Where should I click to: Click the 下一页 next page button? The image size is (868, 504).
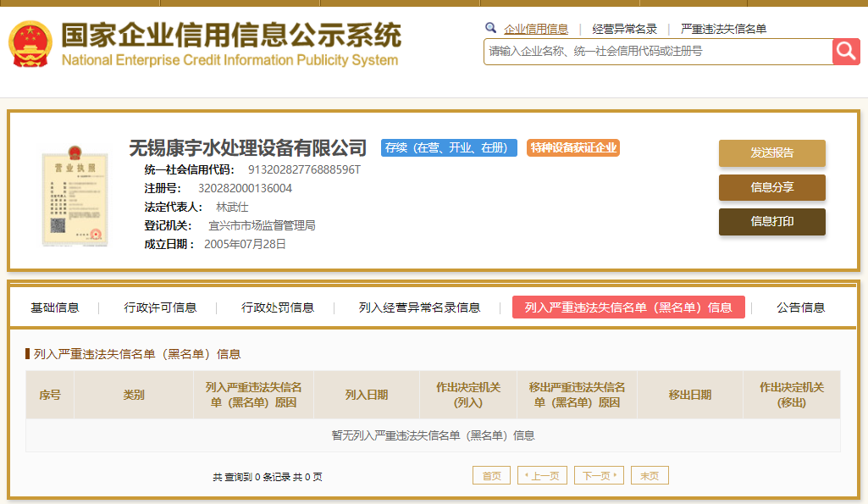click(599, 476)
